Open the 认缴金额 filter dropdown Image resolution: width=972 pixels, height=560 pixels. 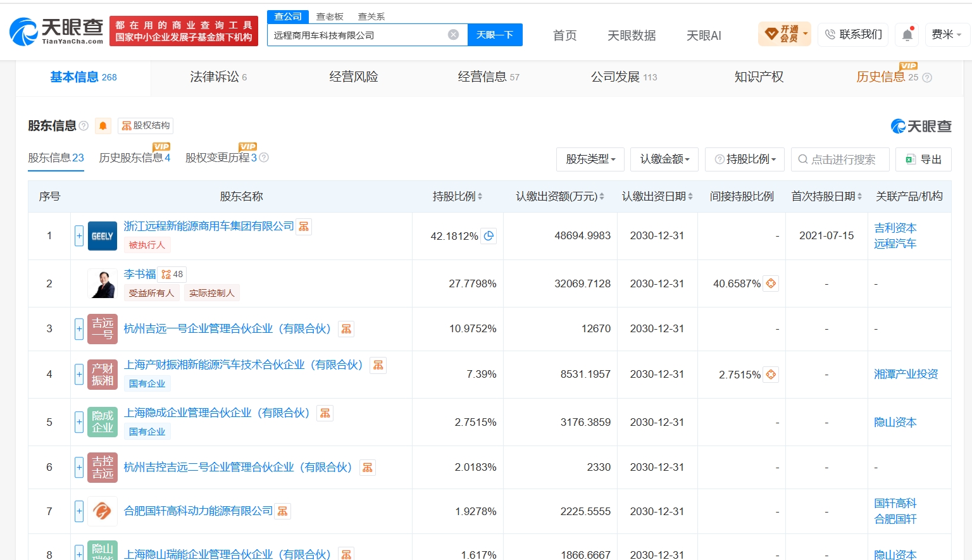pos(664,159)
